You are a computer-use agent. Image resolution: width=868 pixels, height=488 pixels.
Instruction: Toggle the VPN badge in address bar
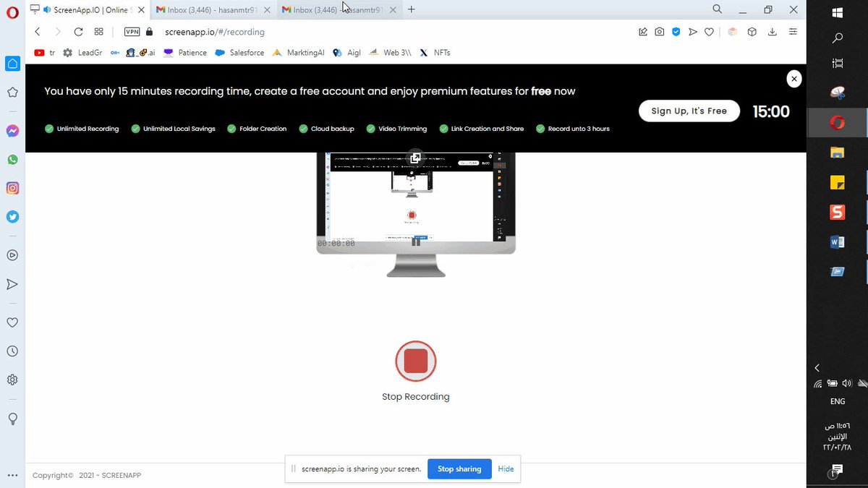pyautogui.click(x=132, y=32)
